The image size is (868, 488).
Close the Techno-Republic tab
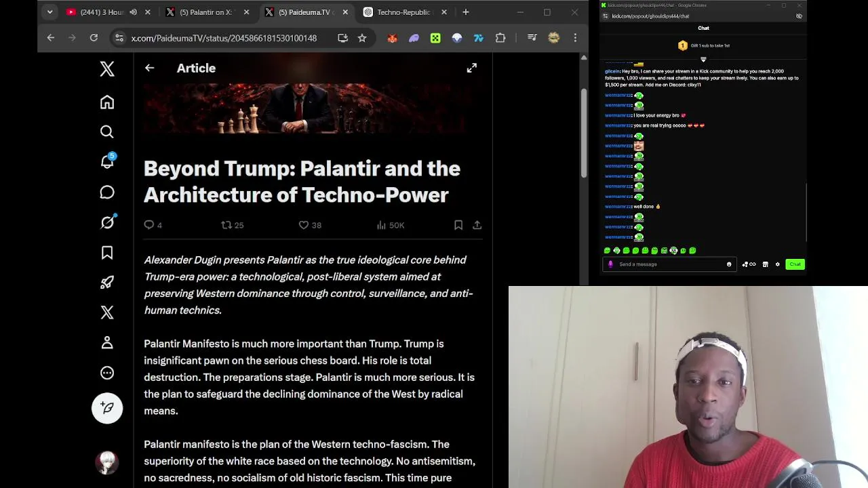tap(444, 12)
